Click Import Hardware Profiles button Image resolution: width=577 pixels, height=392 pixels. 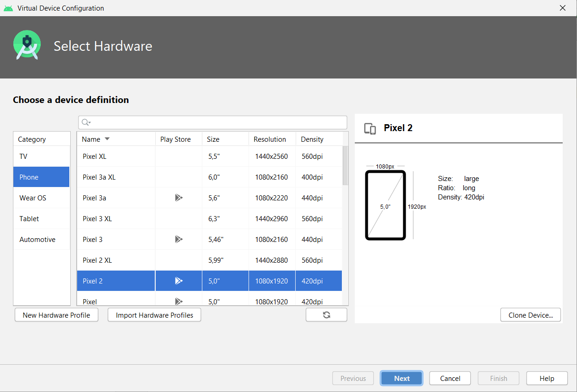coord(154,315)
